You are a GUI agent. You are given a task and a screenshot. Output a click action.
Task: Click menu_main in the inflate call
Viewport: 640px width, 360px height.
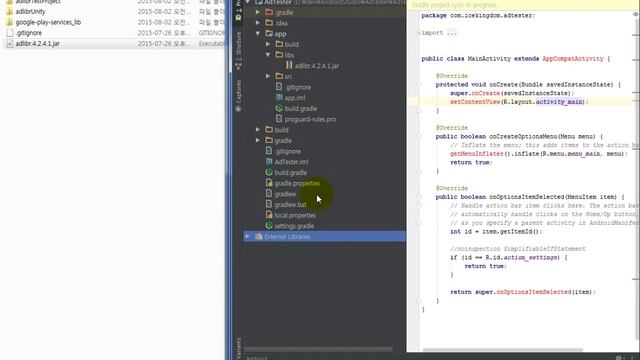(x=583, y=153)
